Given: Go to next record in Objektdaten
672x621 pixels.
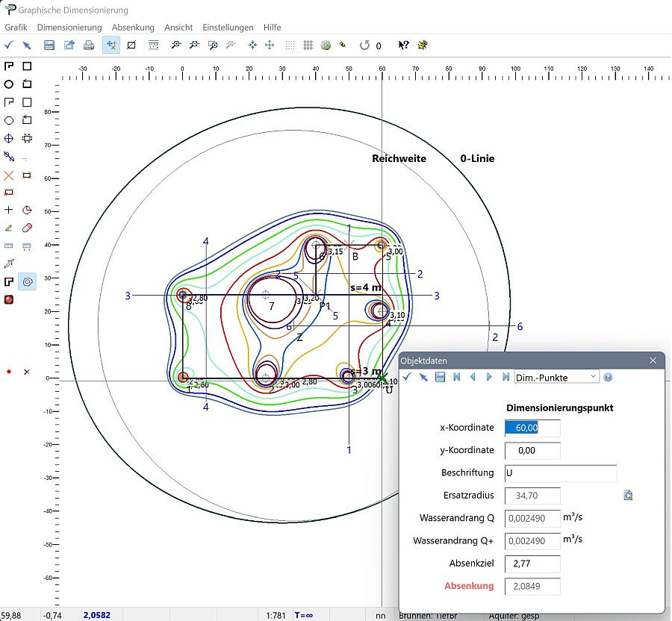Looking at the screenshot, I should tap(489, 378).
